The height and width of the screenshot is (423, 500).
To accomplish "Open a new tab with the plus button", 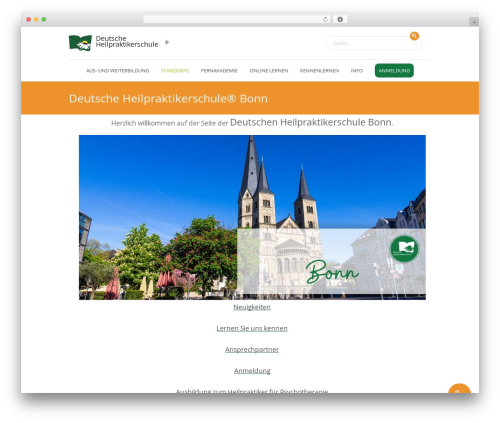I will (474, 22).
